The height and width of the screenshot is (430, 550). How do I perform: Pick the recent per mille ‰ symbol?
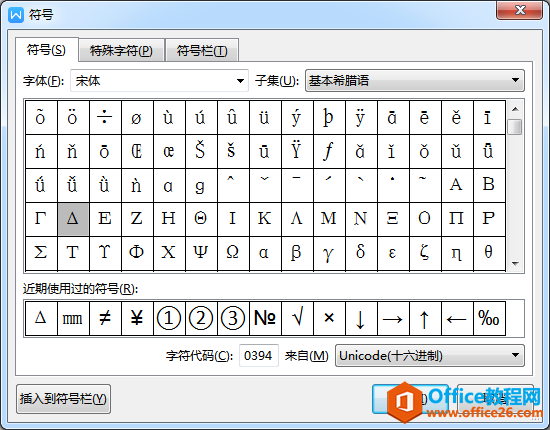click(x=489, y=318)
